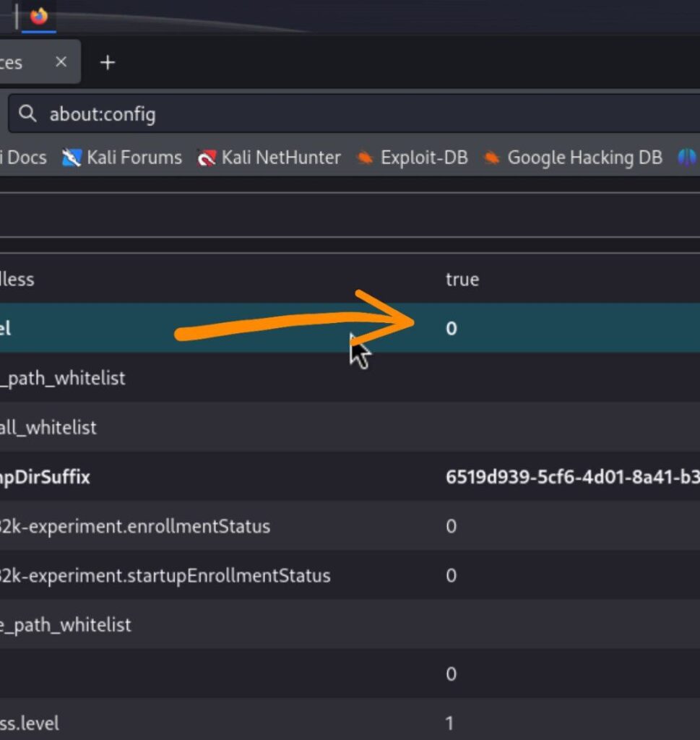Click the highlighted row's value 0
The height and width of the screenshot is (740, 700).
(x=451, y=329)
